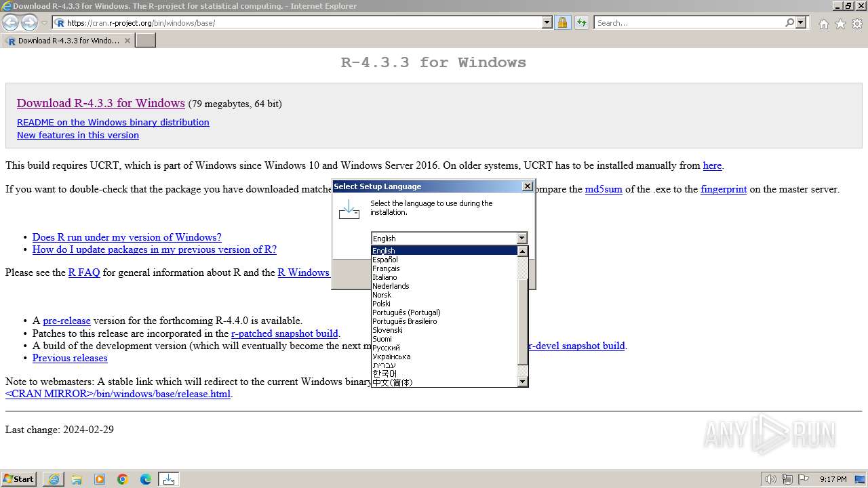Open README on the Windows binary distribution
The width and height of the screenshot is (868, 488).
click(113, 123)
